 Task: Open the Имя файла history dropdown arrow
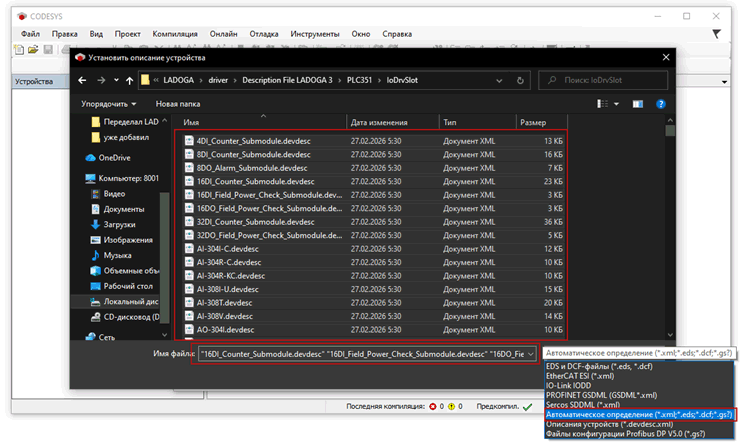531,354
